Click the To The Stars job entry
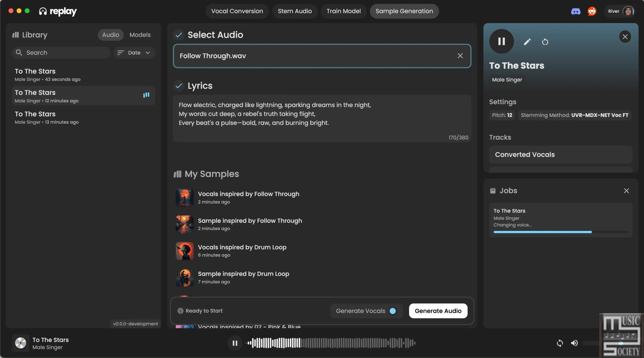This screenshot has width=644, height=358. [x=561, y=220]
